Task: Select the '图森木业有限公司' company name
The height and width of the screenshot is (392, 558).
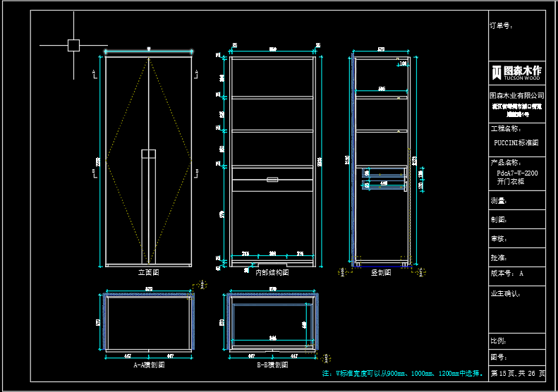Action: point(516,95)
